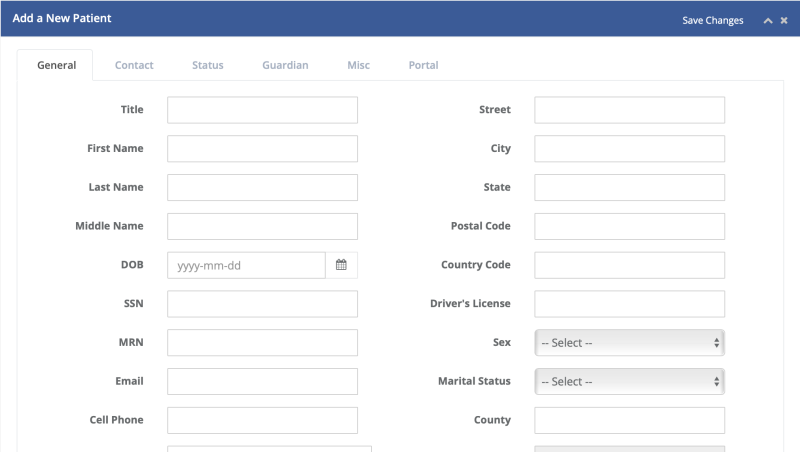
Task: Click into the Last Name field
Action: (x=262, y=188)
